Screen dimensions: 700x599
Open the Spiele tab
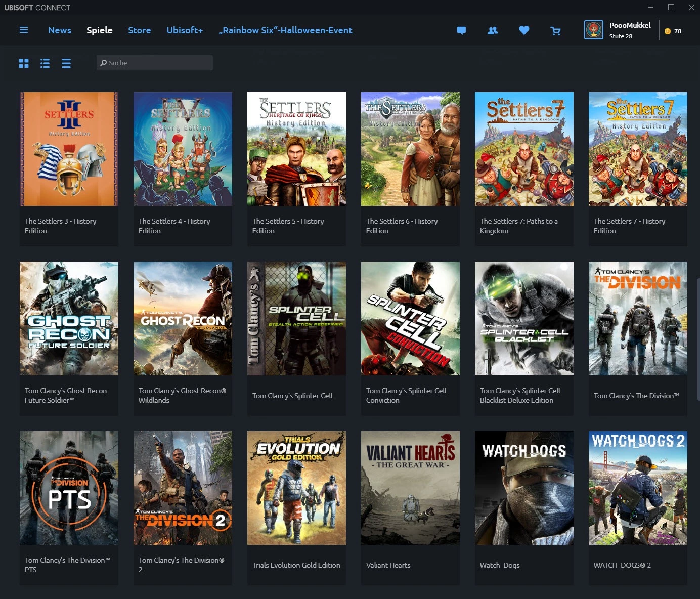[x=100, y=30]
